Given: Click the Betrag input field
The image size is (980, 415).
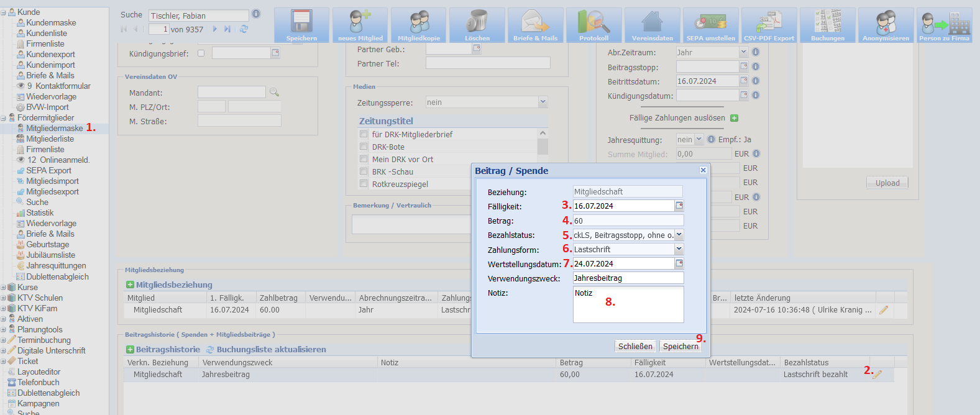Looking at the screenshot, I should point(628,221).
